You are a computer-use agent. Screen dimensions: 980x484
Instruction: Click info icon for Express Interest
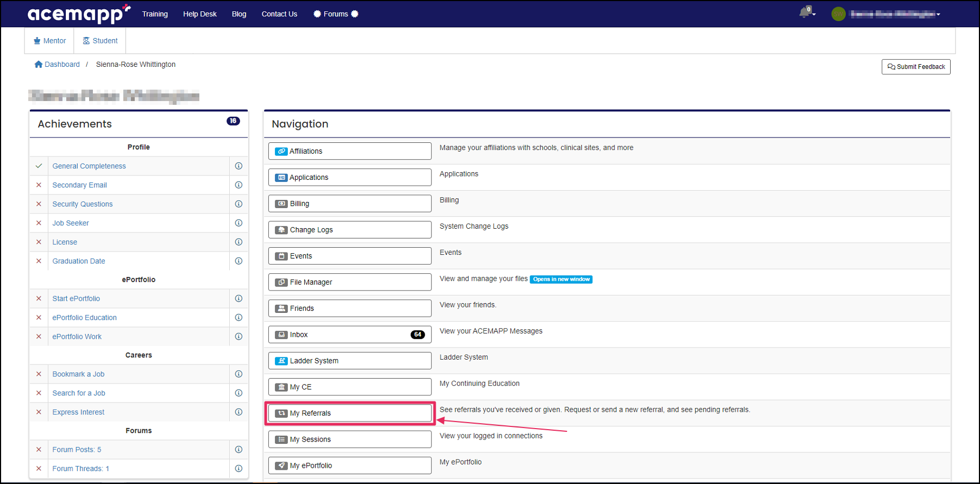pos(238,412)
